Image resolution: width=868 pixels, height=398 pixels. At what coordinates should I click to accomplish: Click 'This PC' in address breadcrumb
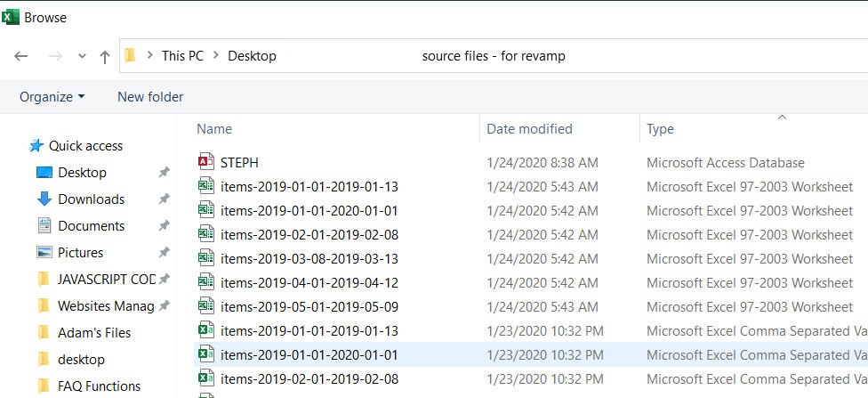point(182,56)
